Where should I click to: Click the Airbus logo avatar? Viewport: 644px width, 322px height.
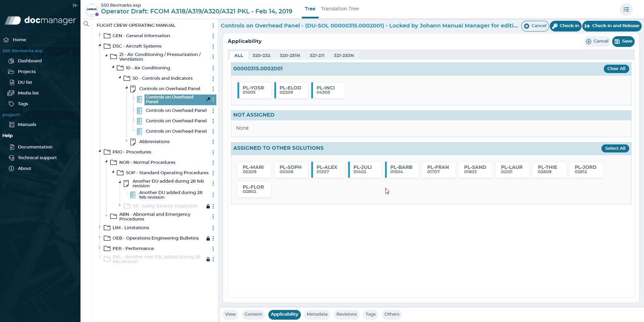[92, 9]
